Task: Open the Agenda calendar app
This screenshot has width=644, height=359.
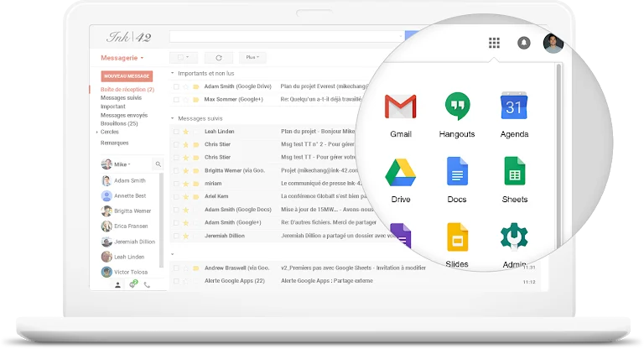Action: pos(513,107)
